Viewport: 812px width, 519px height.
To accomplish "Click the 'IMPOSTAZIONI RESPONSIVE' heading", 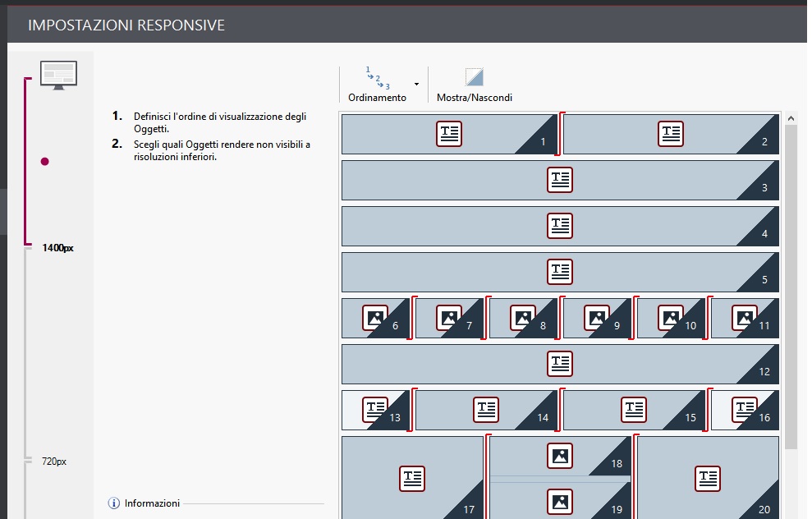I will pyautogui.click(x=126, y=25).
